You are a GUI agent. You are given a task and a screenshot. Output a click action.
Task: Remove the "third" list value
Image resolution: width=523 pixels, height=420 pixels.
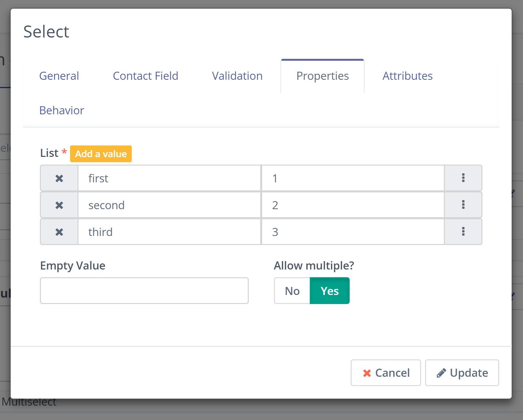[x=59, y=232]
